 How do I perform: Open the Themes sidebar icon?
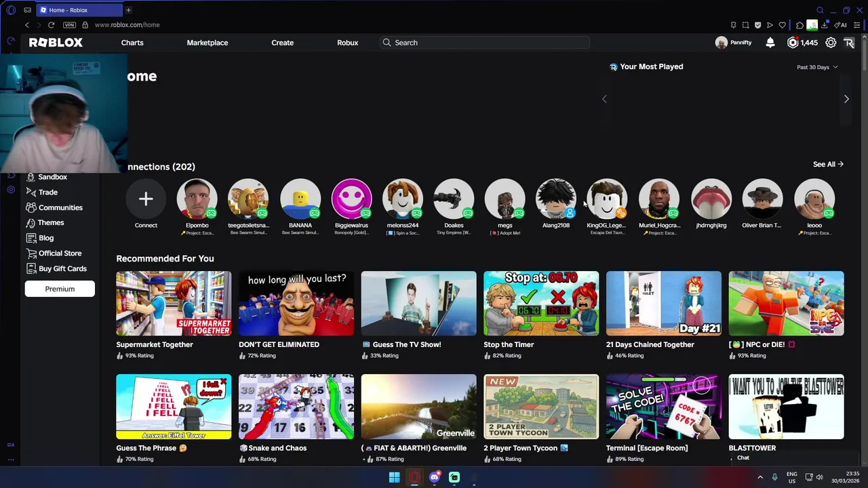tap(31, 222)
